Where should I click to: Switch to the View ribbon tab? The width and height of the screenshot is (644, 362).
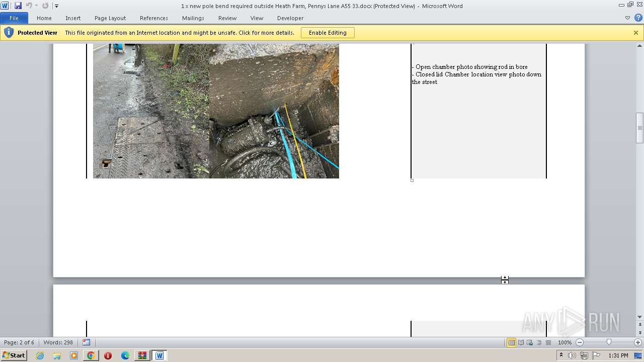tap(257, 18)
